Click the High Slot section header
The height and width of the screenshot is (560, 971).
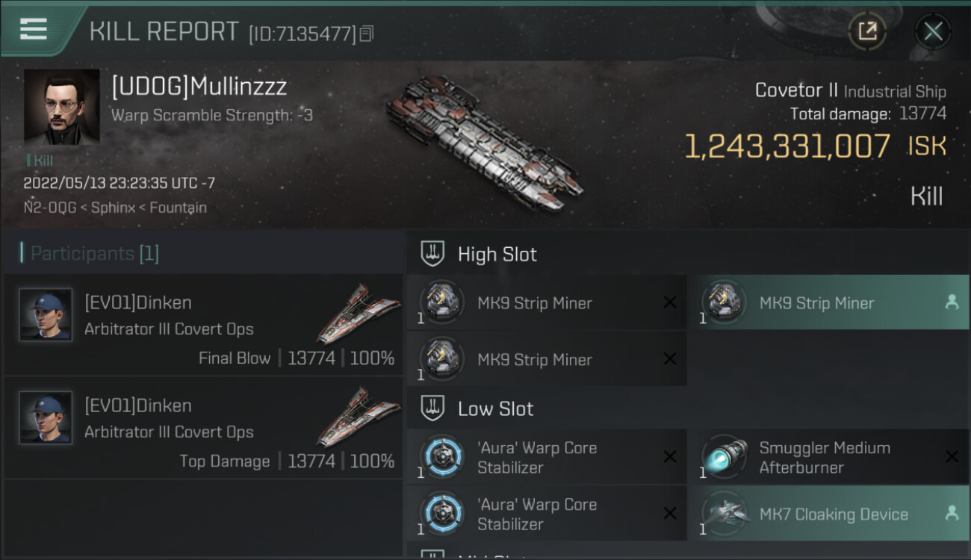pyautogui.click(x=497, y=255)
